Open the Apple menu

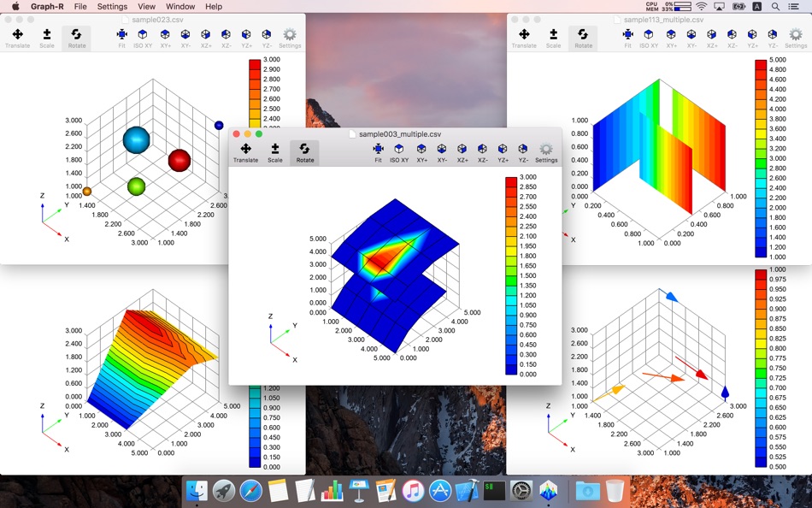15,6
